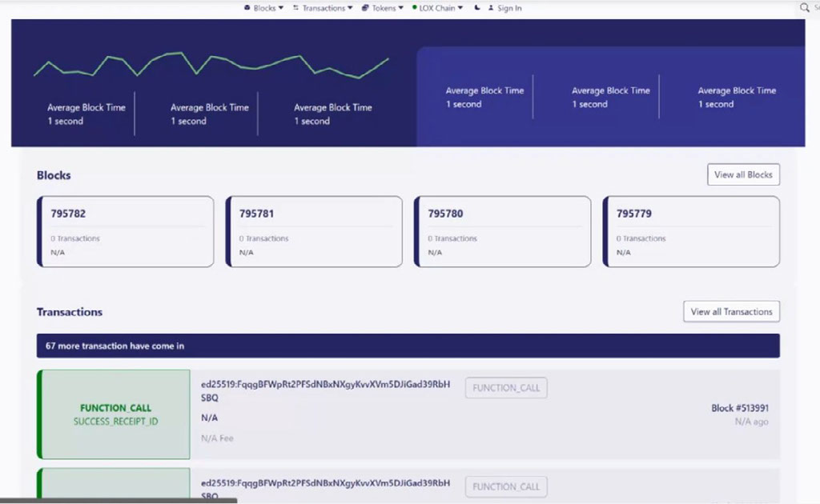The height and width of the screenshot is (504, 820).
Task: Toggle dark mode with the moon icon
Action: [x=478, y=8]
